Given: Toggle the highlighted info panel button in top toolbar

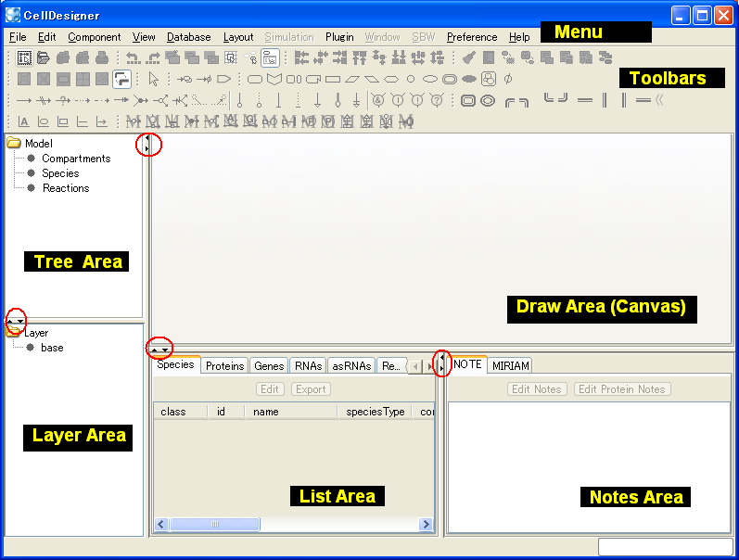Looking at the screenshot, I should point(270,58).
